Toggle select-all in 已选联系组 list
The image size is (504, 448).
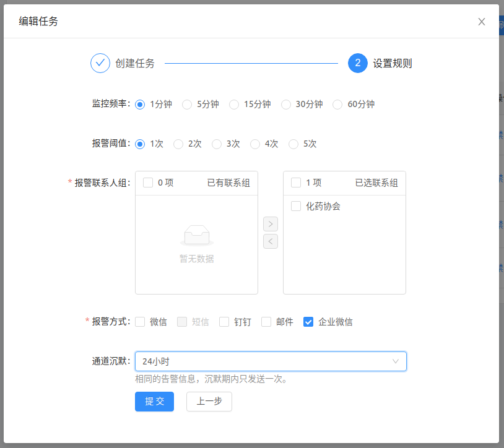tap(296, 183)
